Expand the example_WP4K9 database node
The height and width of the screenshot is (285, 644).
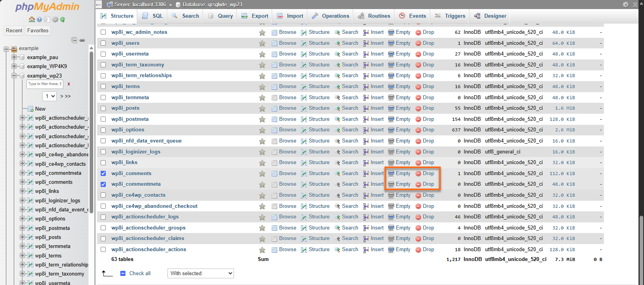click(14, 66)
